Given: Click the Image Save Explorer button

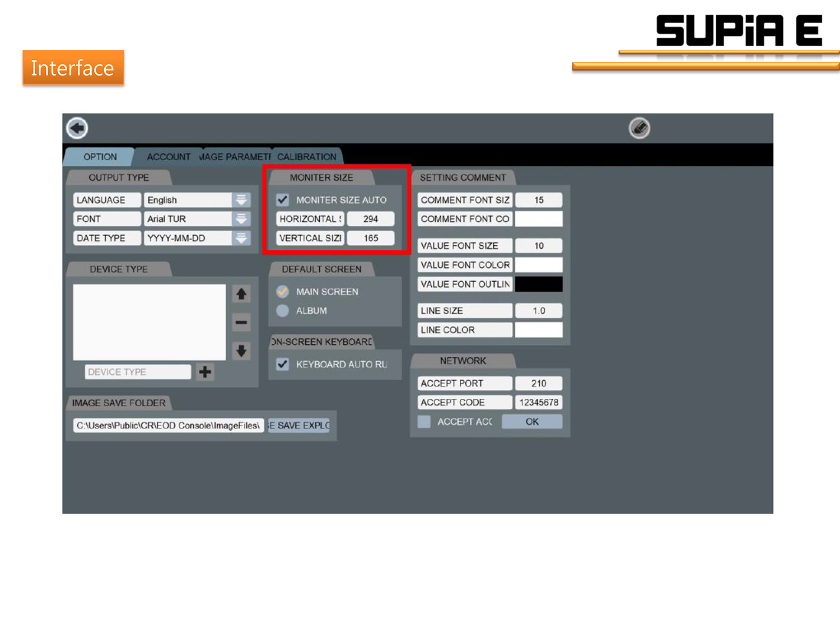Looking at the screenshot, I should coord(299,426).
